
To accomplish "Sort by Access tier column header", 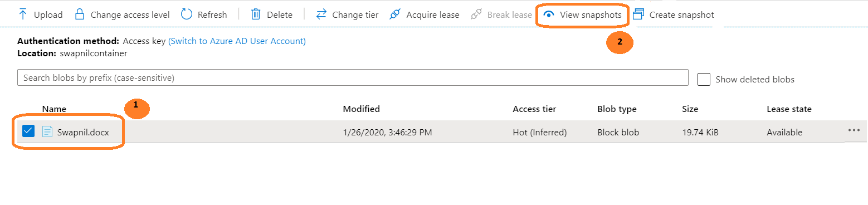I will (534, 109).
